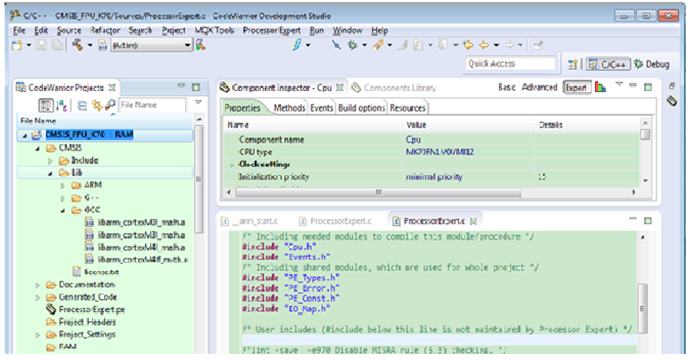Maximize the editor area
The width and height of the screenshot is (691, 362).
[648, 220]
